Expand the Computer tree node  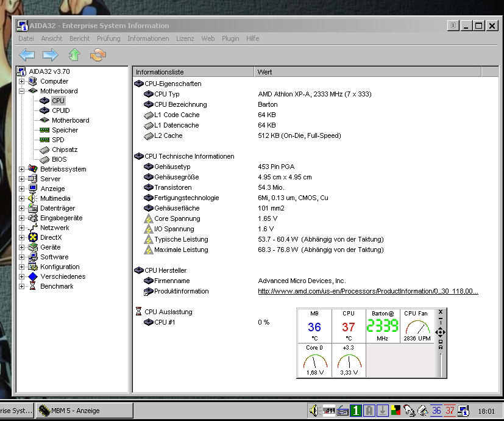tap(21, 81)
